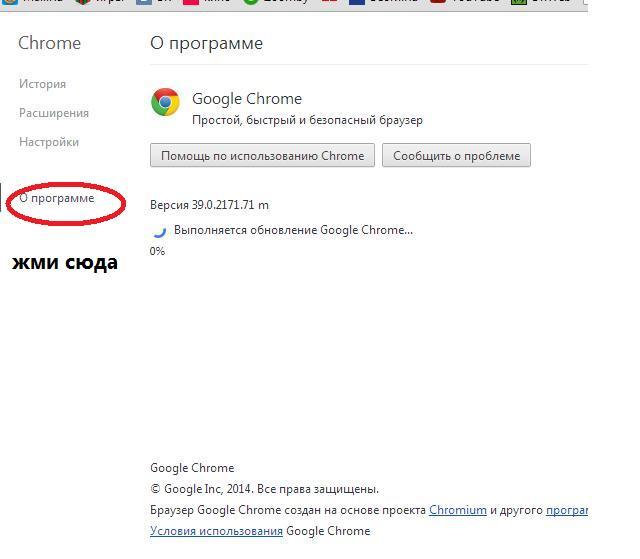Click Сообщить о проблеме button
Screen dimensions: 640x559
456,155
